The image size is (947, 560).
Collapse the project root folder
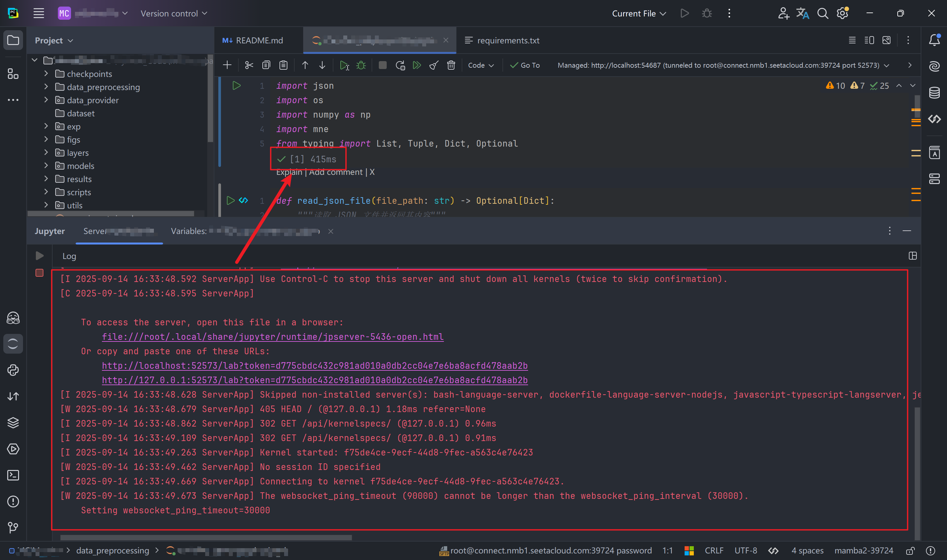pos(35,60)
